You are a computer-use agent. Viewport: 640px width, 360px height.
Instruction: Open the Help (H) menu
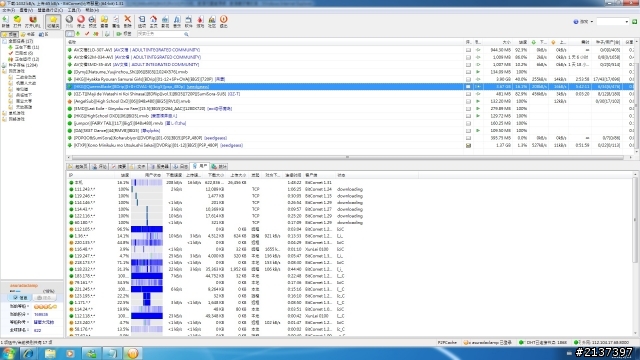click(x=91, y=10)
